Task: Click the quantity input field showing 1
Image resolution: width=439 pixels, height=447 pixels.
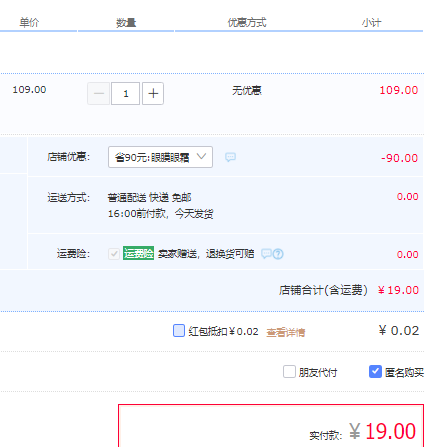Action: coord(125,94)
